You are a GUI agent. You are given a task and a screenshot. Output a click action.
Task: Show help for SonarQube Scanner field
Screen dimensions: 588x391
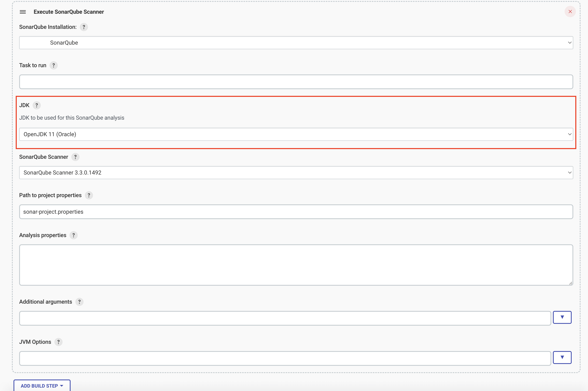point(75,157)
